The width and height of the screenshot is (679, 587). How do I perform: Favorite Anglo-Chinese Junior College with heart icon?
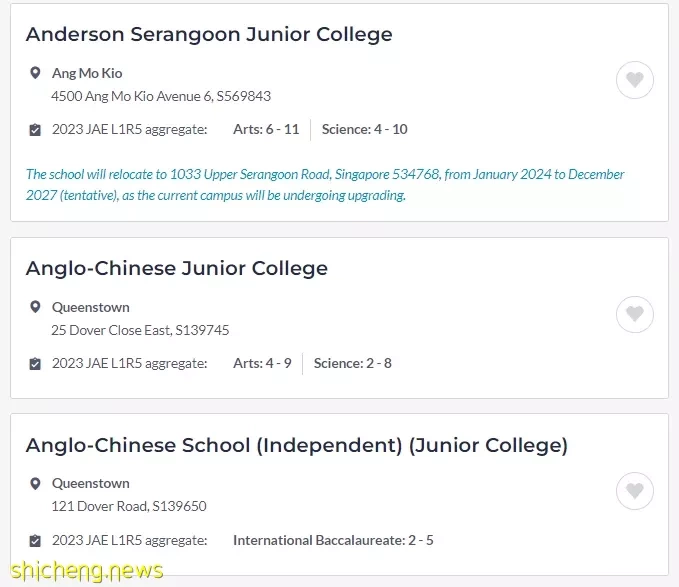click(634, 314)
